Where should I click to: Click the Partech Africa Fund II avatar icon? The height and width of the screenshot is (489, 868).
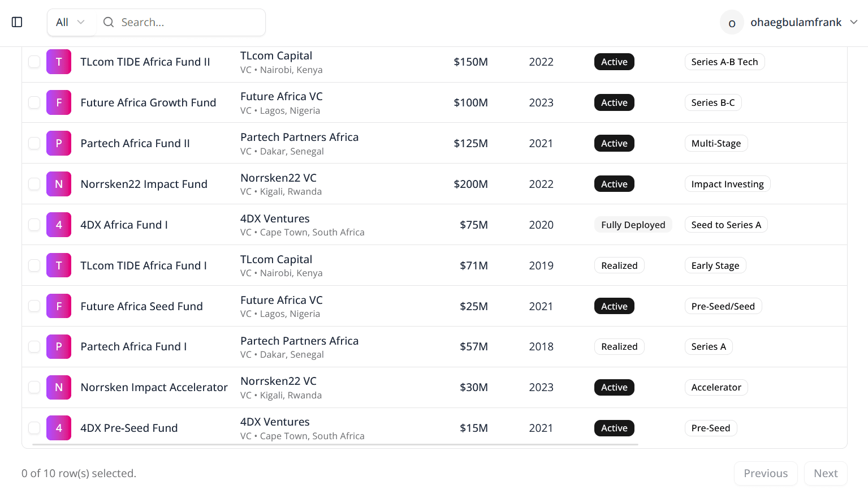pos(59,143)
